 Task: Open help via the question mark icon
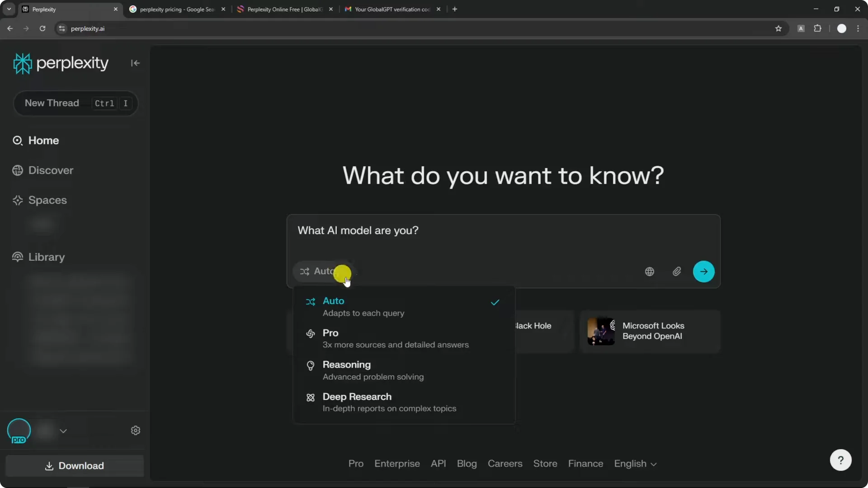click(x=841, y=460)
